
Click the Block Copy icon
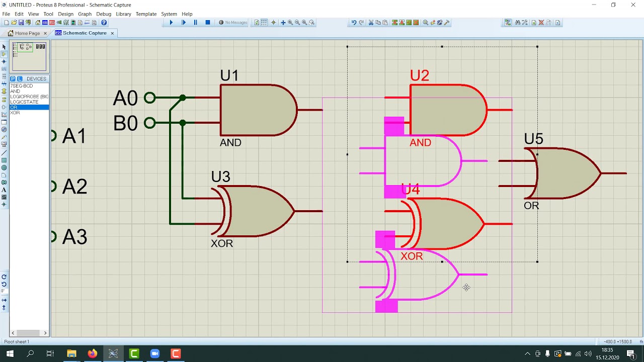click(x=394, y=23)
